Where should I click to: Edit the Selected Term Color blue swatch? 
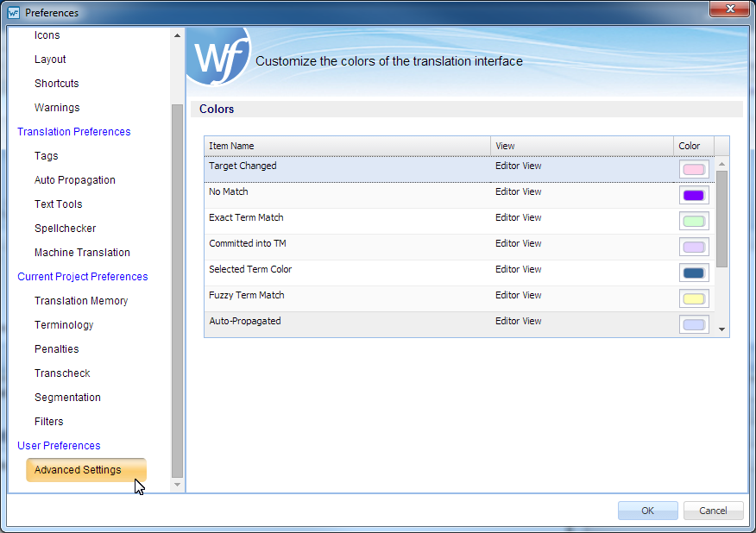tap(694, 273)
